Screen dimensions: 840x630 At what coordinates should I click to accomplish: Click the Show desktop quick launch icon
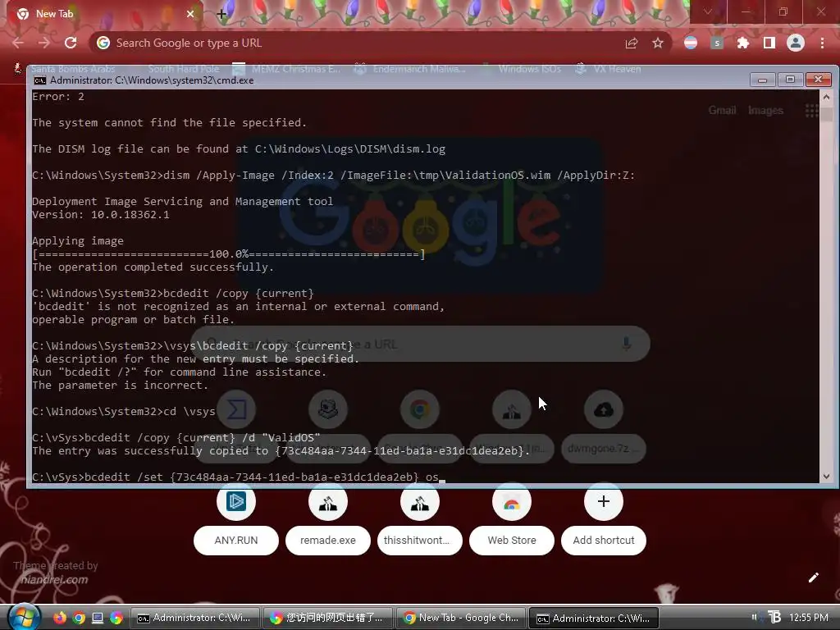pyautogui.click(x=98, y=618)
